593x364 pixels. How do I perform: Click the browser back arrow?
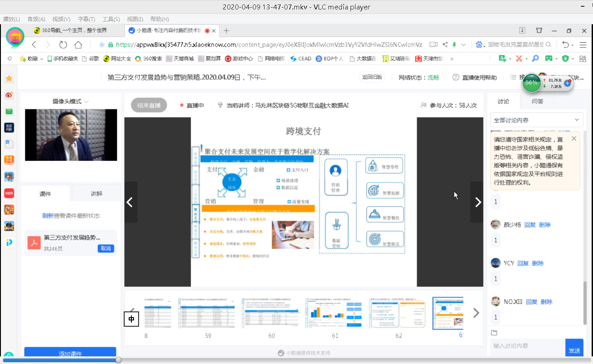tap(34, 44)
